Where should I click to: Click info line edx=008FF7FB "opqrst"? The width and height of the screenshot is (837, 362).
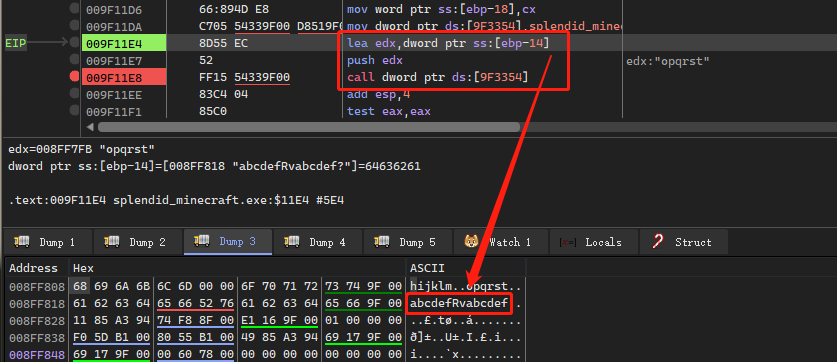tap(81, 149)
